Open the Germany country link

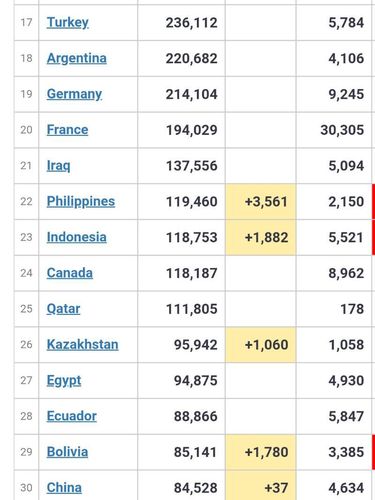tap(74, 94)
